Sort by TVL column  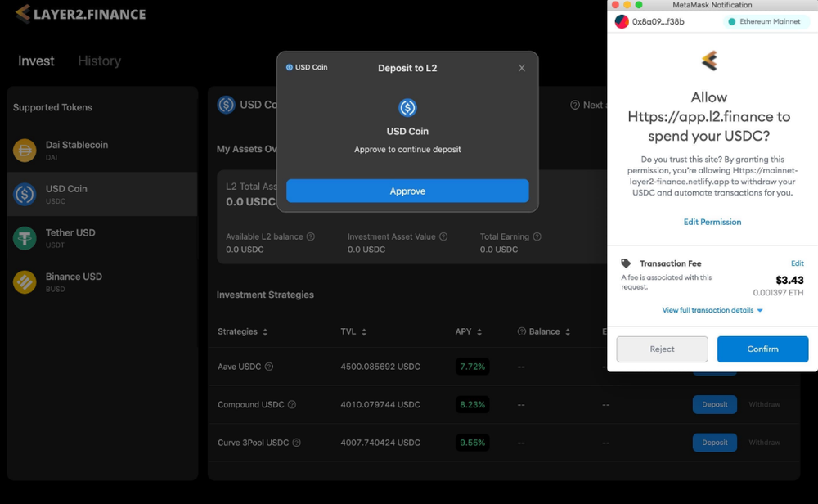[353, 331]
